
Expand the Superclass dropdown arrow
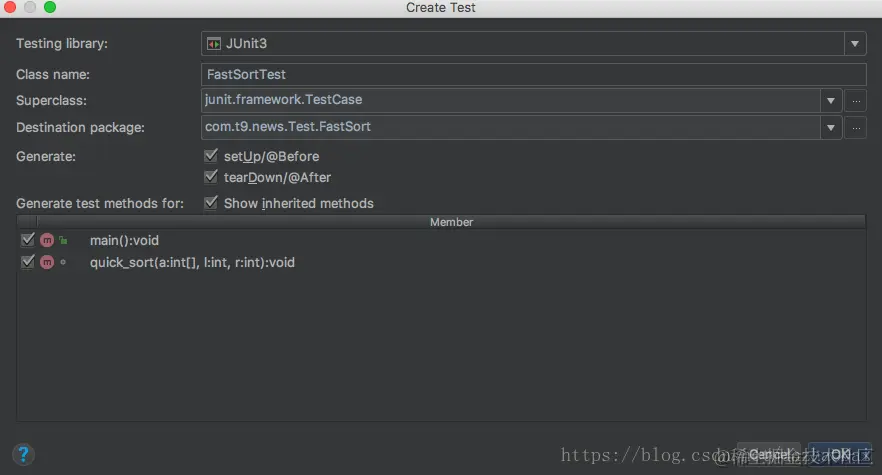tap(831, 101)
